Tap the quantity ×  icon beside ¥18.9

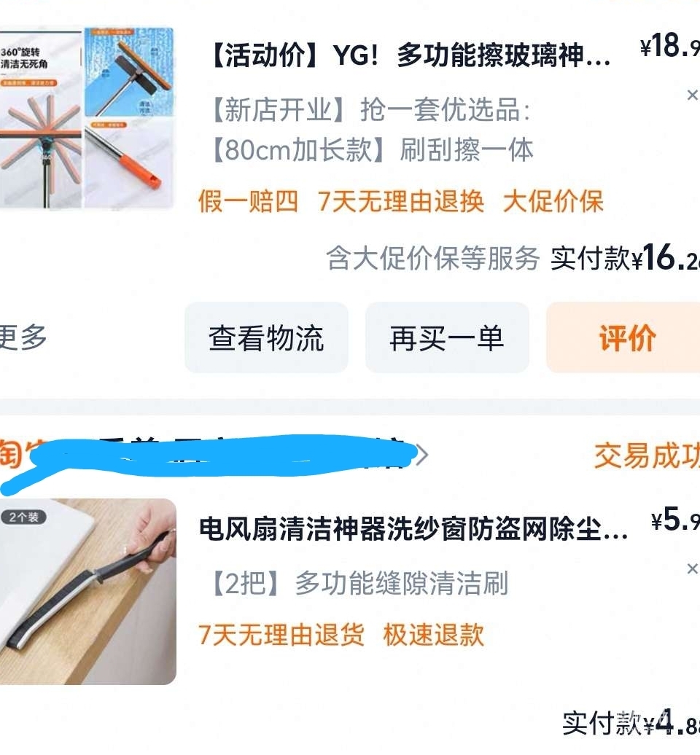pos(692,95)
